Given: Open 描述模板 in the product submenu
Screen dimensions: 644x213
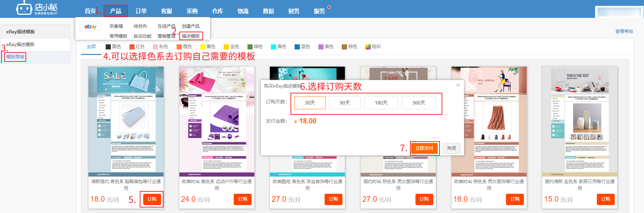Looking at the screenshot, I should coord(191,36).
